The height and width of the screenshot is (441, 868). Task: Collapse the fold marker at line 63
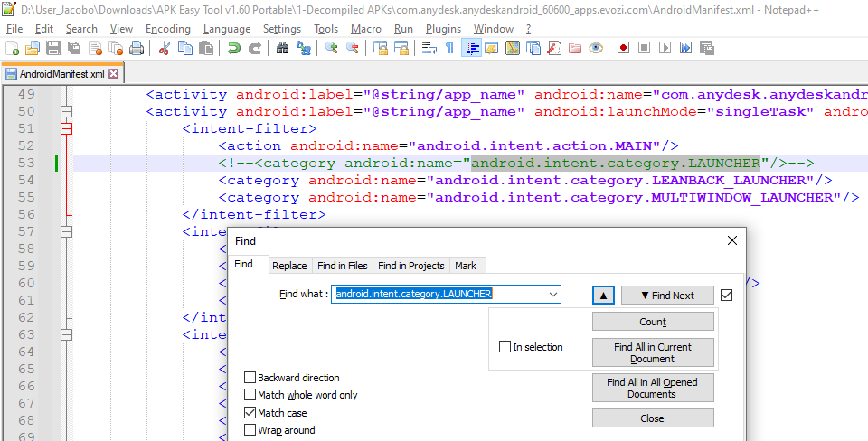coord(66,334)
